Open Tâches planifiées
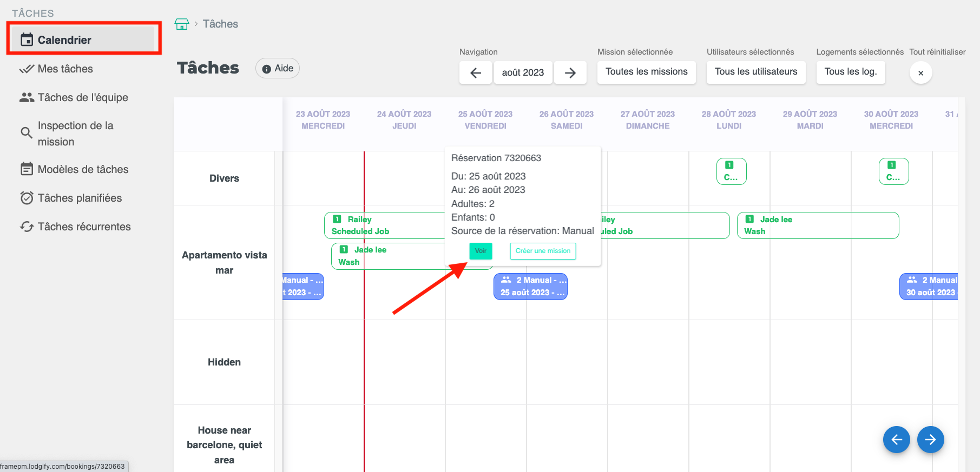This screenshot has width=980, height=472. point(80,198)
